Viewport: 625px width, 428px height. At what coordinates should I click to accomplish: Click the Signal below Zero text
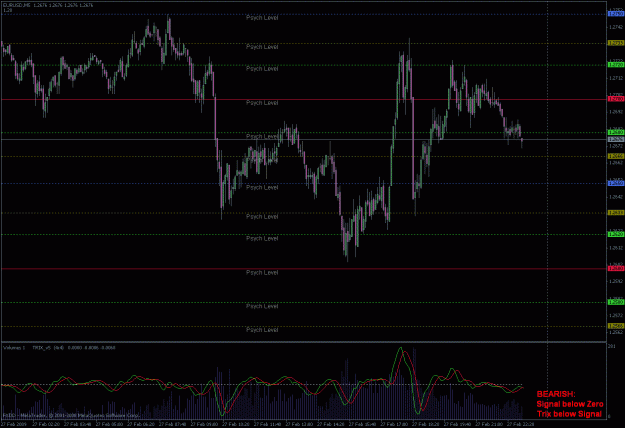tap(570, 404)
